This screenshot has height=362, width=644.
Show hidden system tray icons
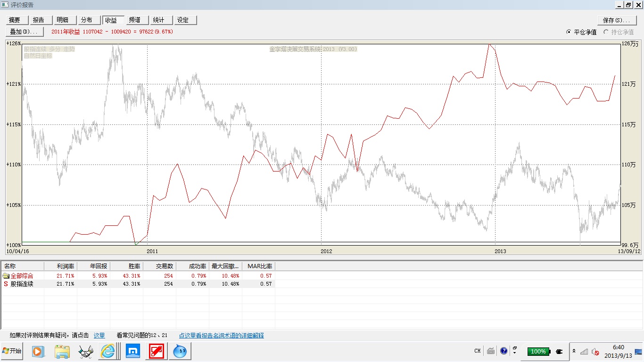coord(574,351)
